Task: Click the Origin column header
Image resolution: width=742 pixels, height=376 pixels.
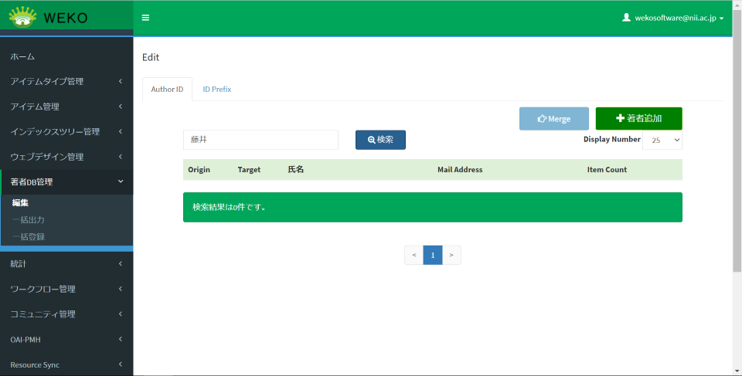Action: 199,169
